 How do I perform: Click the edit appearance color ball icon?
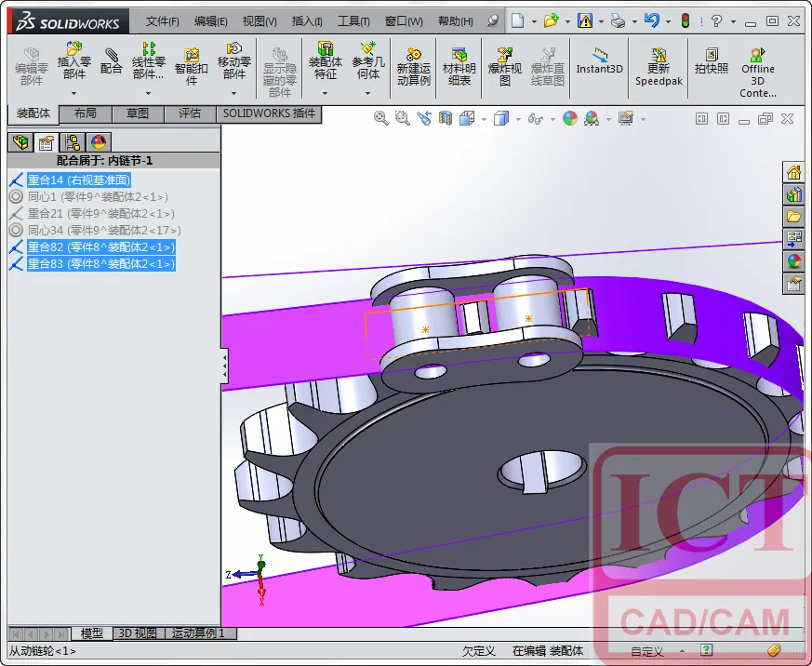pyautogui.click(x=569, y=118)
